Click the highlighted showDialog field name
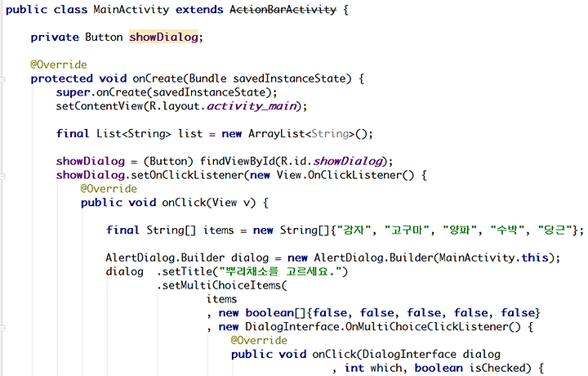This screenshot has height=376, width=588. click(163, 37)
